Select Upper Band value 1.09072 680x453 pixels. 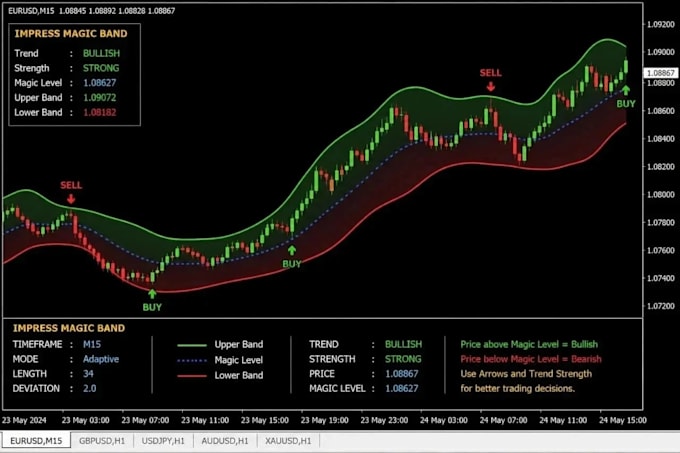tap(100, 98)
